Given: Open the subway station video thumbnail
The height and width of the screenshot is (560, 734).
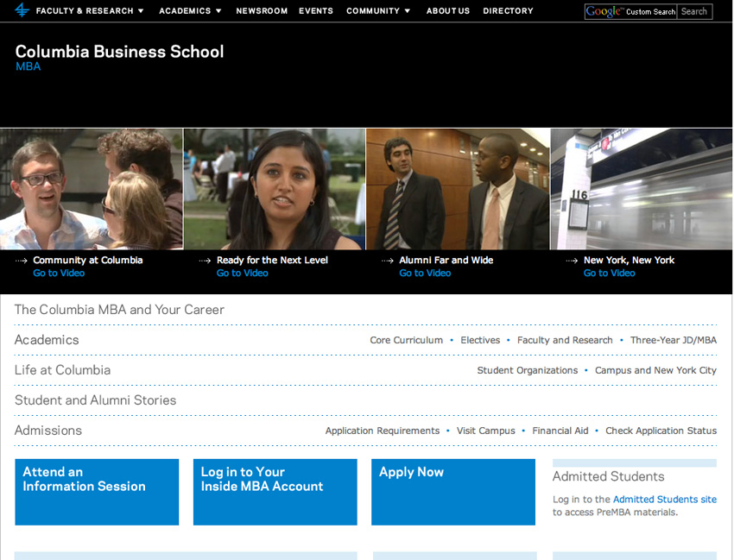Looking at the screenshot, I should click(641, 189).
